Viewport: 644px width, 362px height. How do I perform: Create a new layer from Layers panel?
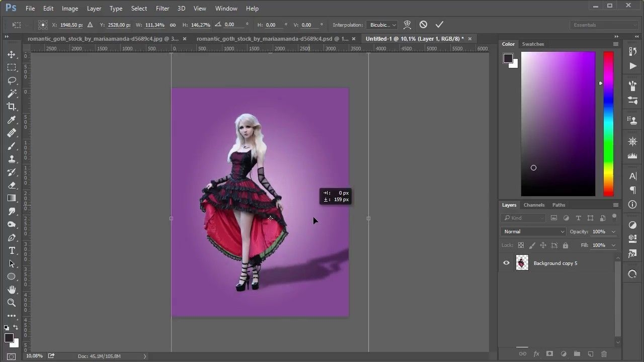tap(591, 354)
